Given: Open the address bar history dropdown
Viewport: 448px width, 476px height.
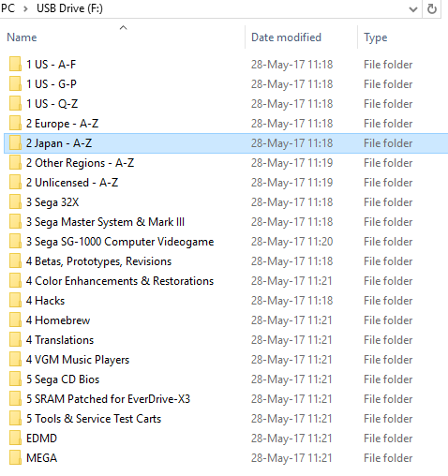Looking at the screenshot, I should (x=413, y=9).
